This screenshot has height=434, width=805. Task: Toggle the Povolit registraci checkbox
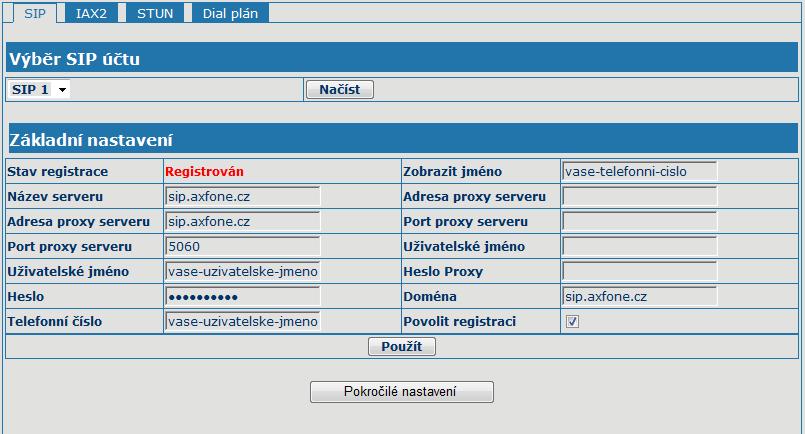coord(573,322)
